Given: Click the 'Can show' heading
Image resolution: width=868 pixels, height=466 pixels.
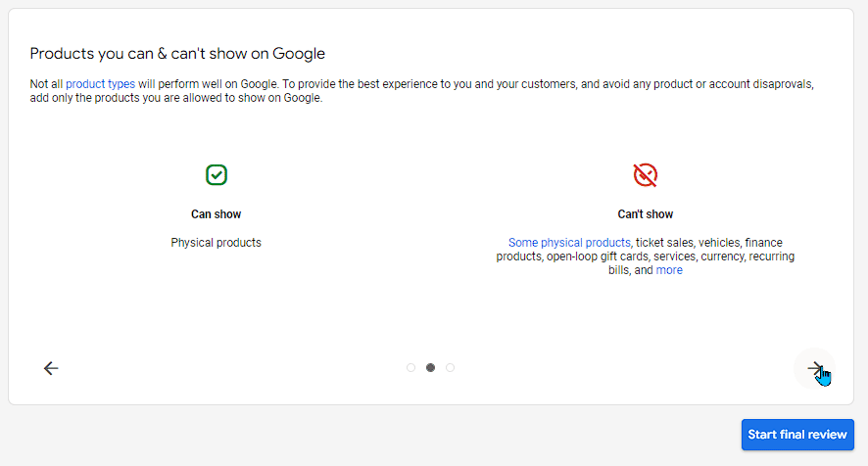Looking at the screenshot, I should 216,214.
